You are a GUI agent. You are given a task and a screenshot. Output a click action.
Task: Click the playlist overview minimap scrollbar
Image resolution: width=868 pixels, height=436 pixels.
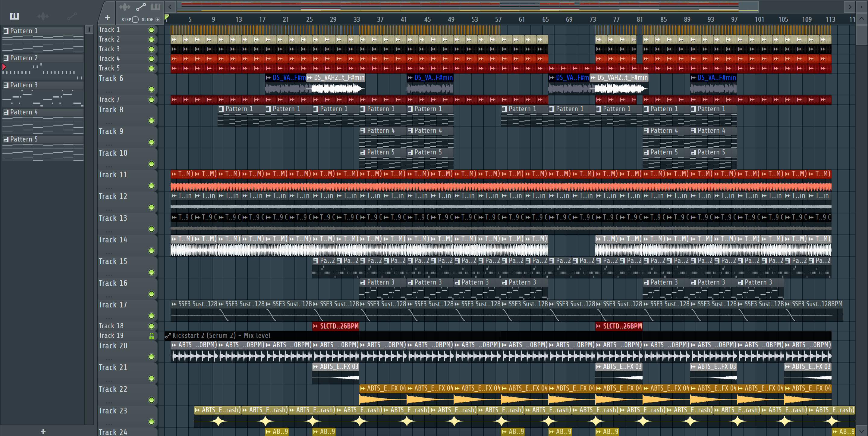[468, 6]
